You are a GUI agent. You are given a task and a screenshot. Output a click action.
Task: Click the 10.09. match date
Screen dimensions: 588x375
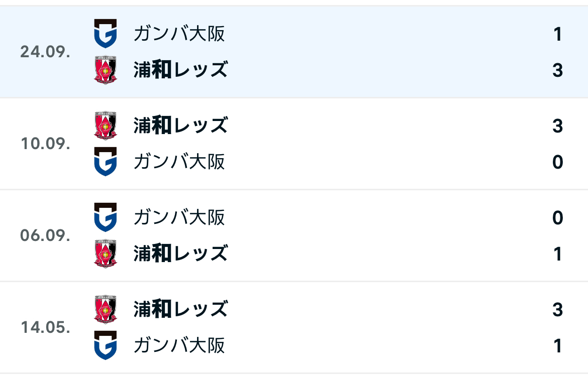(45, 144)
